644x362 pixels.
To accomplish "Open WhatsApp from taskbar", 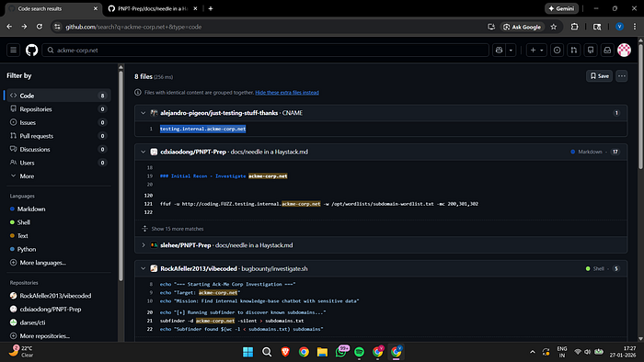I will coord(341,352).
